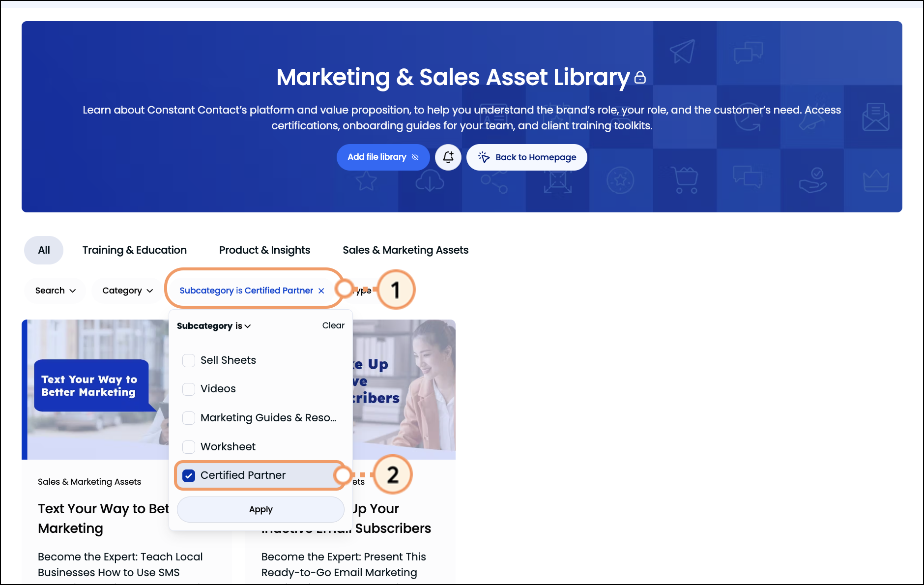The image size is (924, 585).
Task: Uncheck the Certified Partner checkbox
Action: click(x=189, y=475)
